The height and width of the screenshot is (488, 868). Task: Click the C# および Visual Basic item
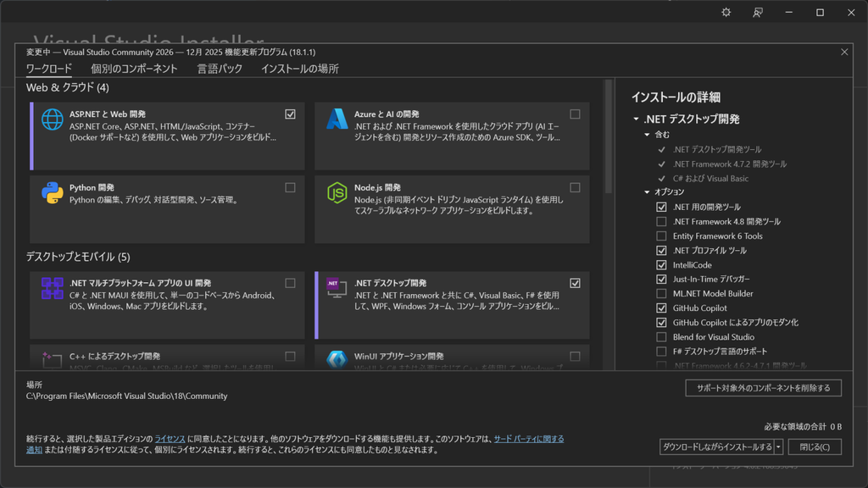(710, 178)
